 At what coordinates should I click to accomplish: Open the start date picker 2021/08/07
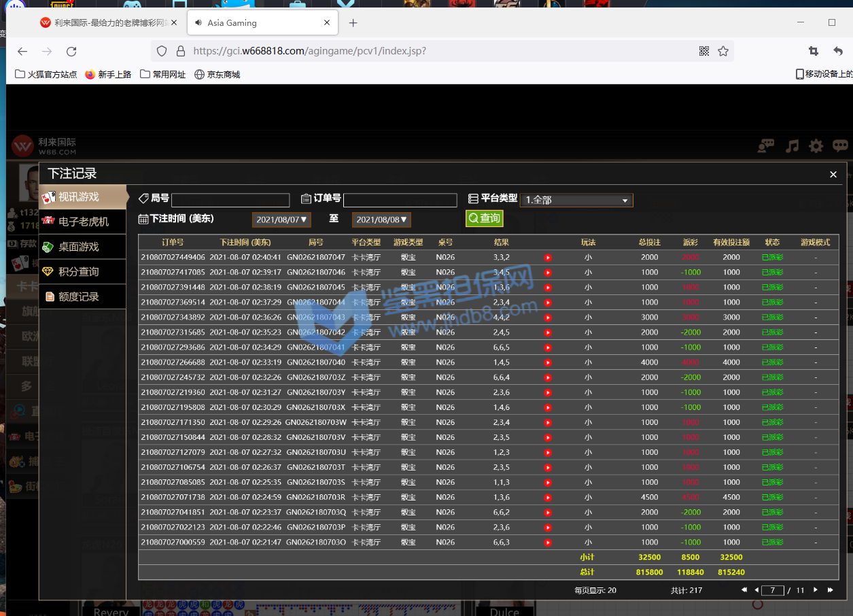click(x=281, y=220)
